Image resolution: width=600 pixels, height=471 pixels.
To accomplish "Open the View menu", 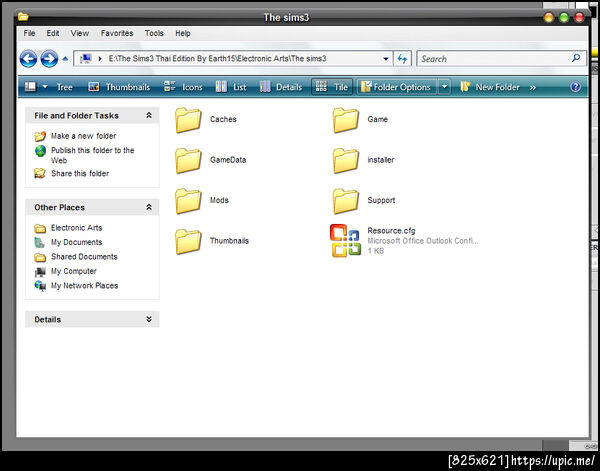I will [x=80, y=33].
